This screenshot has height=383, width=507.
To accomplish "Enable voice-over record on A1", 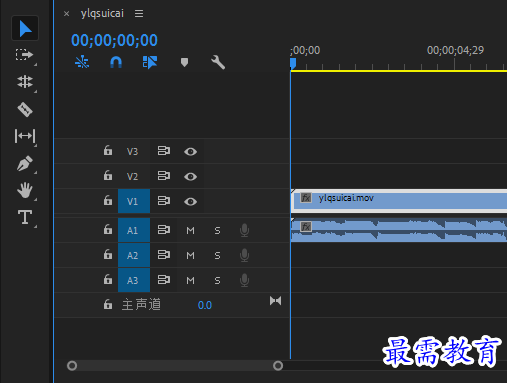I will tap(244, 230).
